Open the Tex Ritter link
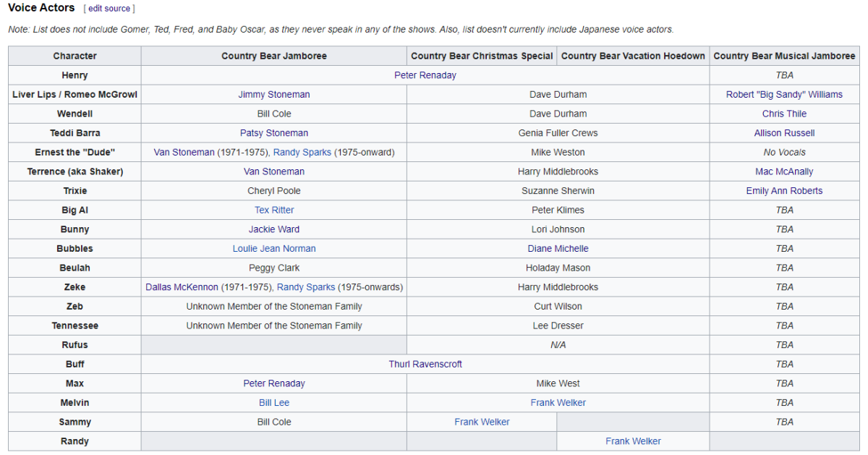The width and height of the screenshot is (868, 455). coord(274,210)
